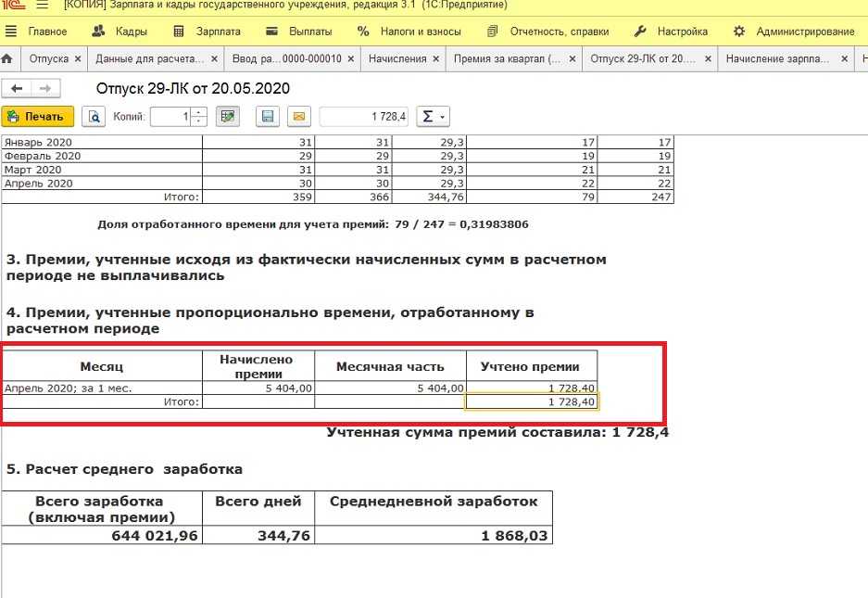Open the Кадры section
This screenshot has height=598, width=868.
tap(132, 32)
